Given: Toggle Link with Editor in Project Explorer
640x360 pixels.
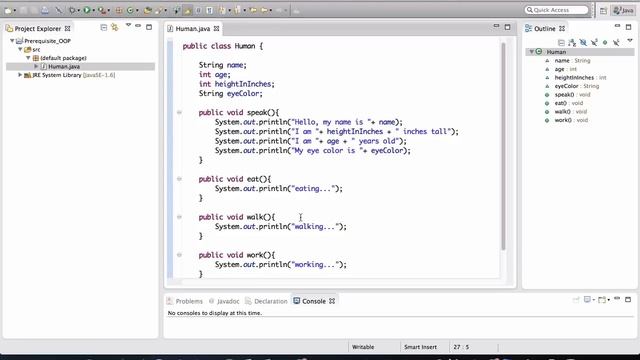Looking at the screenshot, I should tap(115, 27).
